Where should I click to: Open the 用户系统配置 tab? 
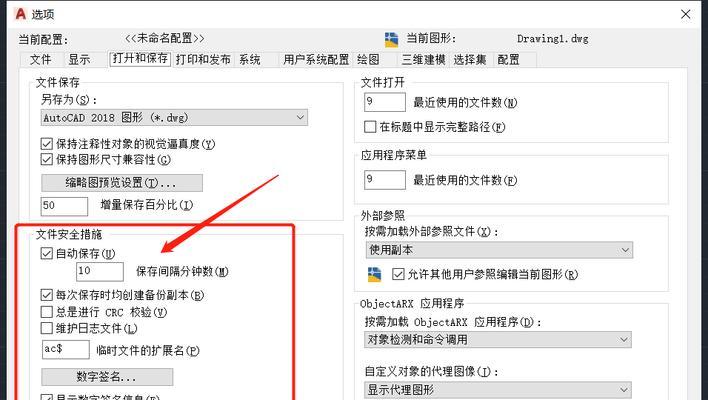tap(316, 60)
